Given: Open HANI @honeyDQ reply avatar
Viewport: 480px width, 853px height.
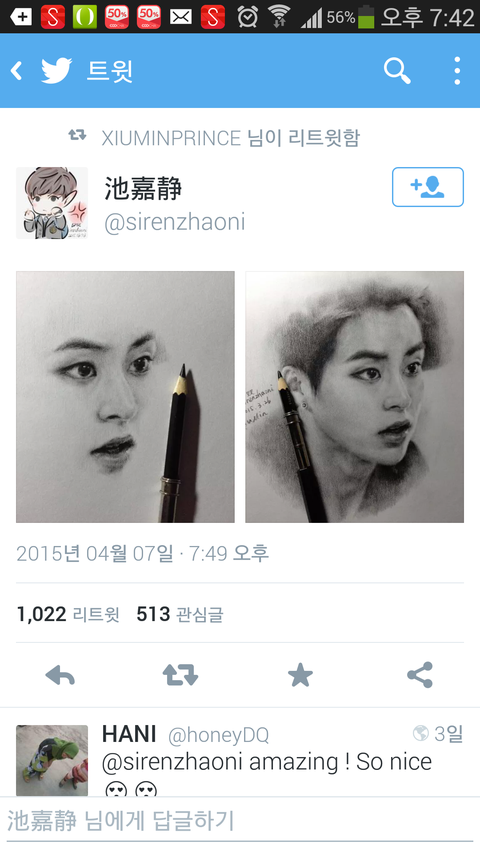Looking at the screenshot, I should [52, 761].
